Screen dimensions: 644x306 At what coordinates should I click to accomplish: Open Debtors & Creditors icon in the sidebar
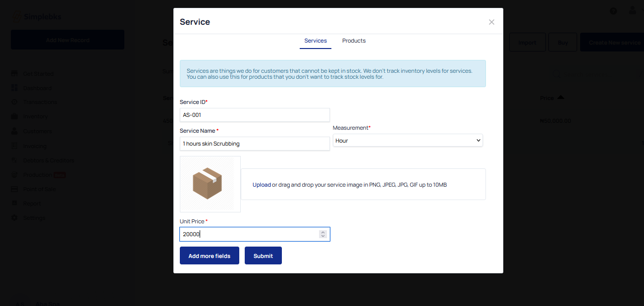click(14, 160)
